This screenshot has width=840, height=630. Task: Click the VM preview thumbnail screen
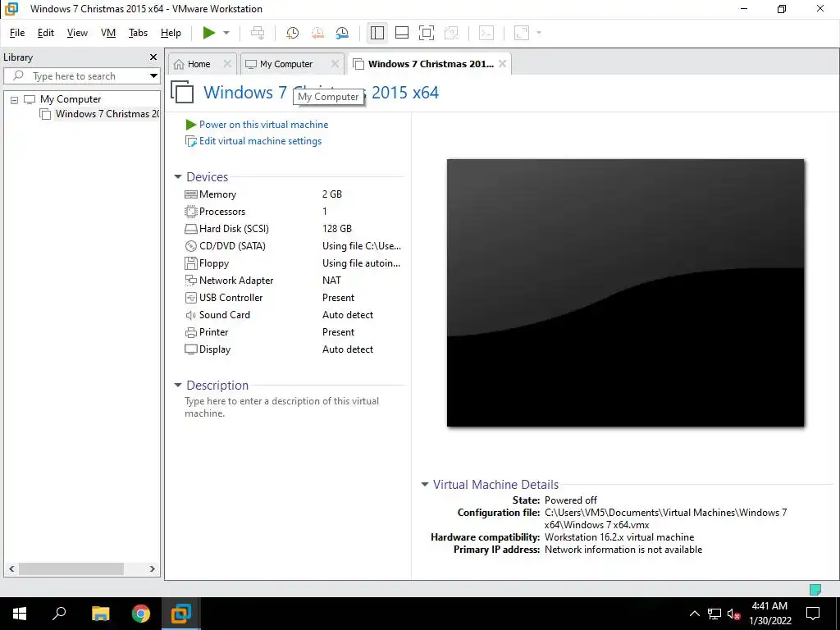(x=625, y=293)
